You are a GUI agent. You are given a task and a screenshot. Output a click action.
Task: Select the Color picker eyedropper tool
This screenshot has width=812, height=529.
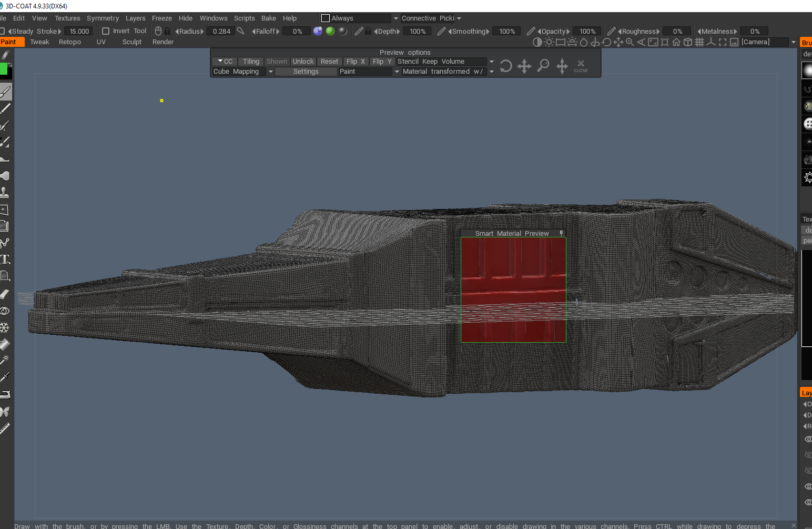[x=5, y=377]
